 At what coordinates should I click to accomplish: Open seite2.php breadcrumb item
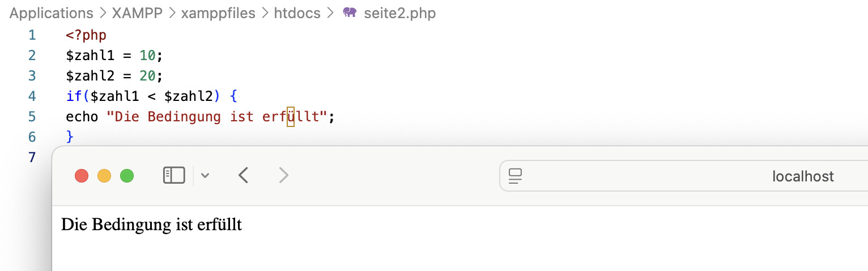coord(399,13)
